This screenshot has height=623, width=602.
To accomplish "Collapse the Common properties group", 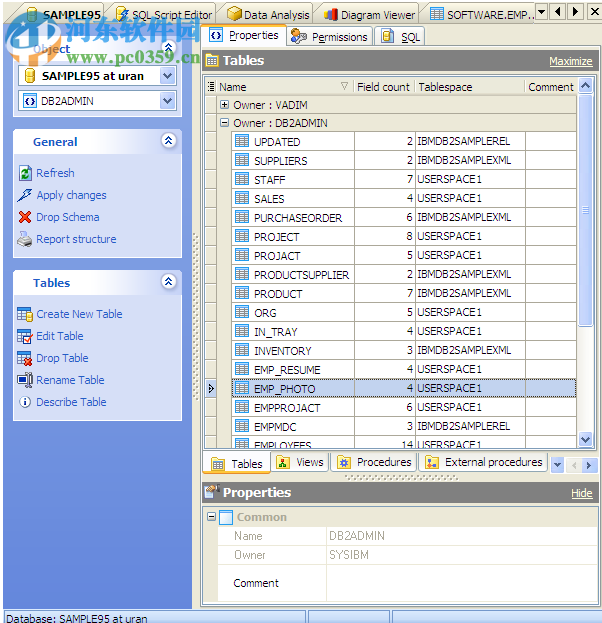I will [x=211, y=517].
